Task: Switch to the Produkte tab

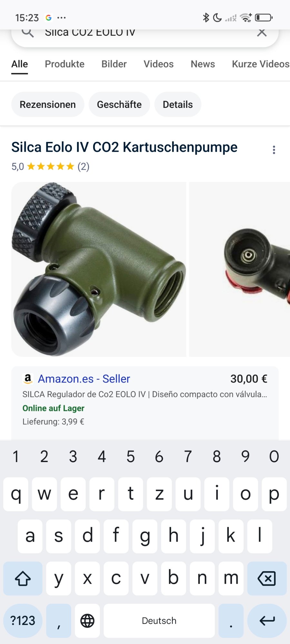Action: (x=64, y=64)
